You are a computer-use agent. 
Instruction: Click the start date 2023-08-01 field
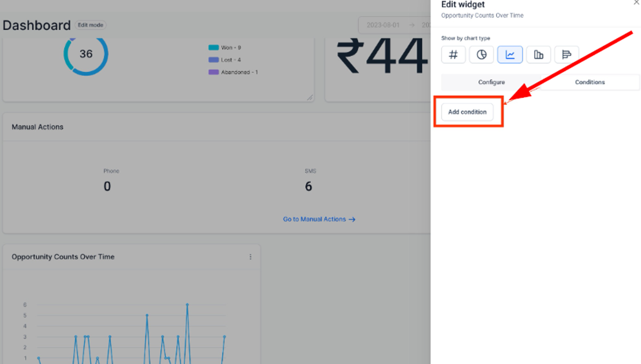(x=383, y=25)
